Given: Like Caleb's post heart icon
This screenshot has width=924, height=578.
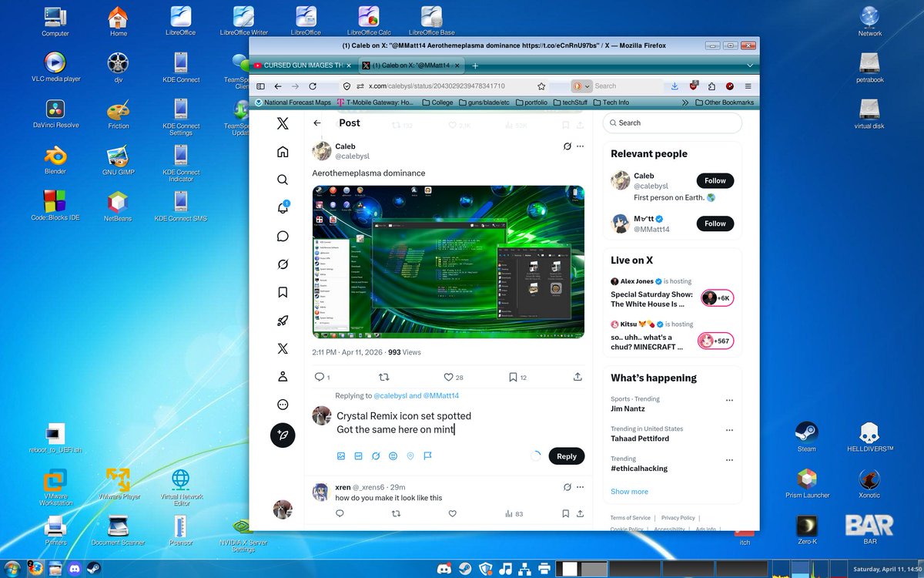Looking at the screenshot, I should (448, 377).
